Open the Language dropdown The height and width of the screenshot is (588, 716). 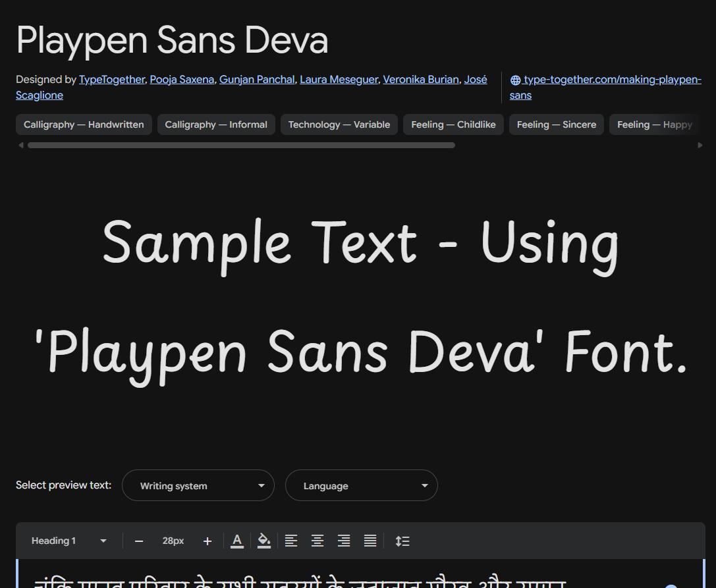[x=361, y=485]
